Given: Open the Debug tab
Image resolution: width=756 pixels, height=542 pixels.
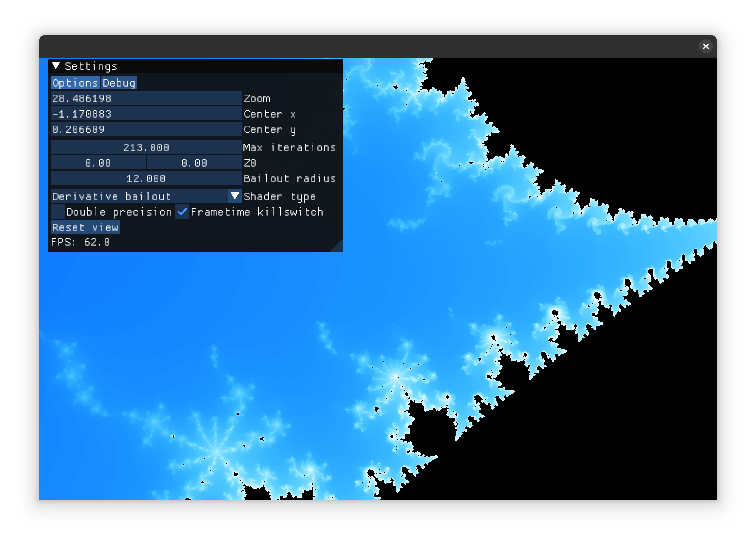Looking at the screenshot, I should click(119, 83).
